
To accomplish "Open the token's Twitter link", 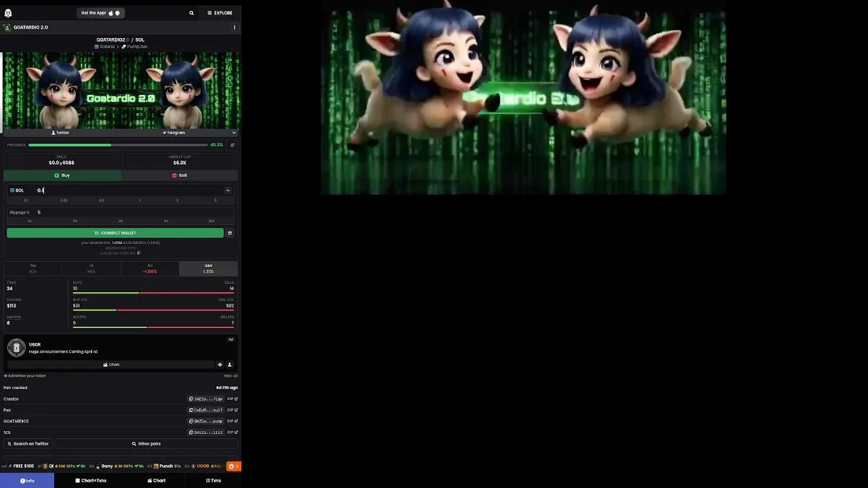I will [61, 133].
